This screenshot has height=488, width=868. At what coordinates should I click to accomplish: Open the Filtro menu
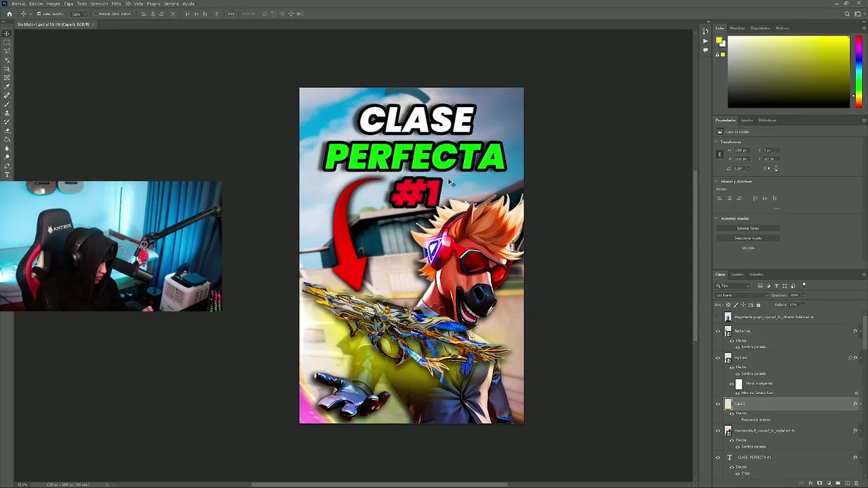pos(116,3)
